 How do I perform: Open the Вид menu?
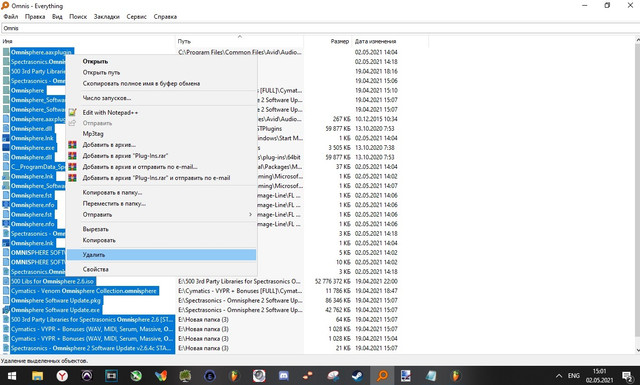57,17
